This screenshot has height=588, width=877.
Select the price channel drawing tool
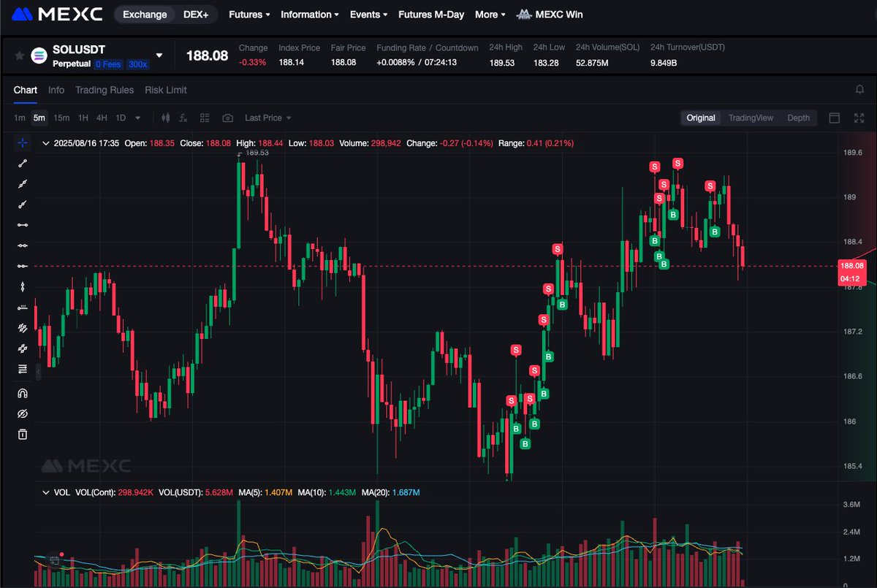tap(23, 348)
